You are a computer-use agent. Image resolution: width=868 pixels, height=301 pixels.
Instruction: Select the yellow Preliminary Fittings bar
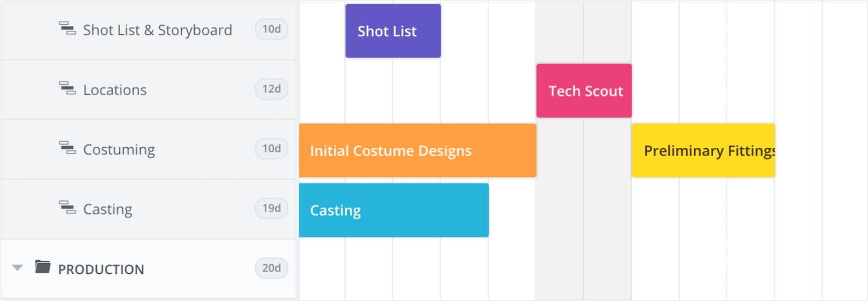(x=703, y=150)
